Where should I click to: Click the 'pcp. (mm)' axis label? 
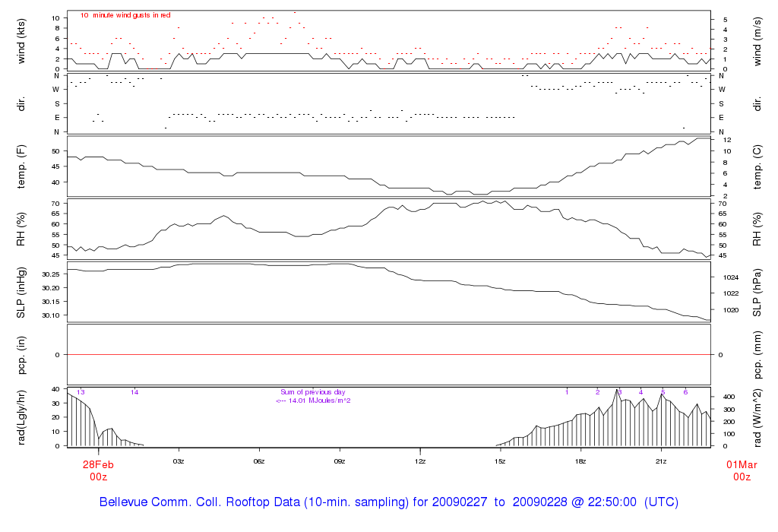click(757, 355)
